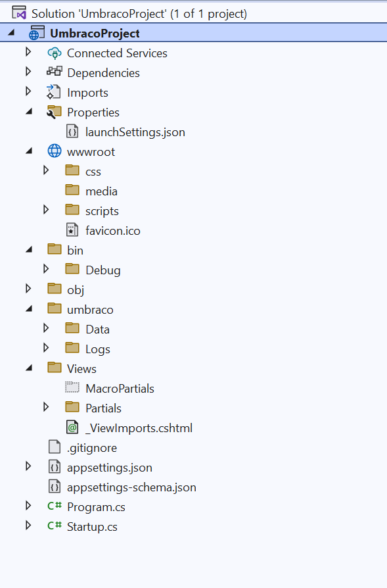
Task: Click the Properties wrench folder icon
Action: pos(54,112)
